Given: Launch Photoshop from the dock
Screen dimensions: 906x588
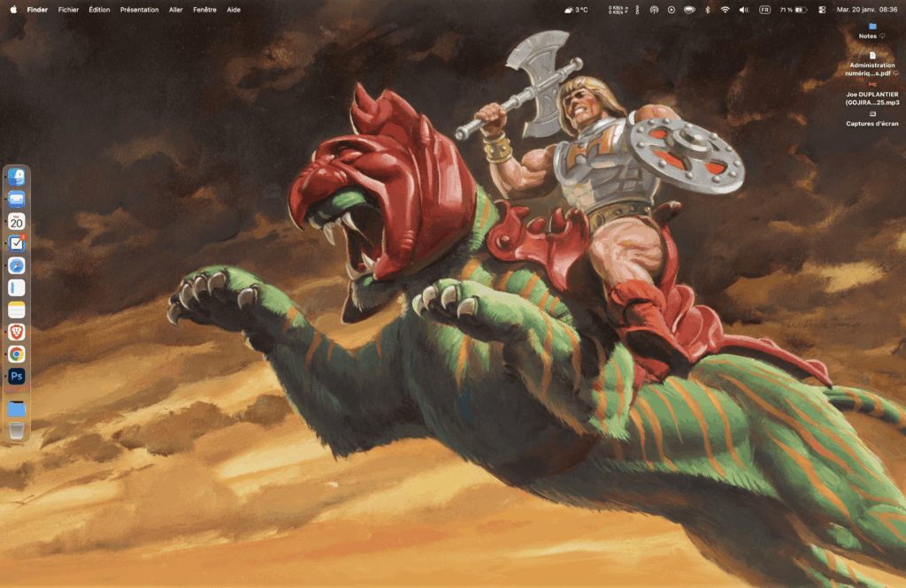Looking at the screenshot, I should 17,376.
